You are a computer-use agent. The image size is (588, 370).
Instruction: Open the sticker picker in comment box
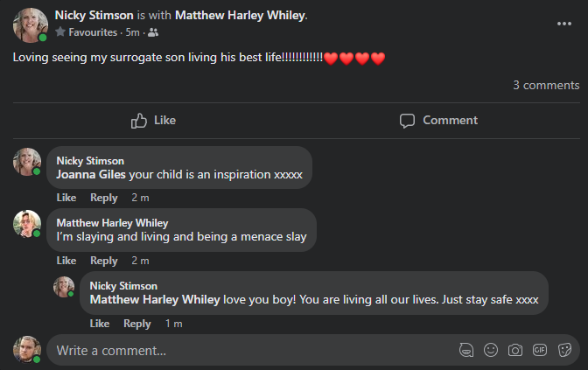pyautogui.click(x=564, y=350)
